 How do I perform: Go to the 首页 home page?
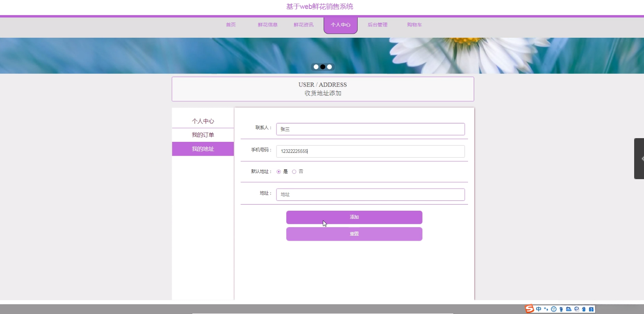coord(231,25)
